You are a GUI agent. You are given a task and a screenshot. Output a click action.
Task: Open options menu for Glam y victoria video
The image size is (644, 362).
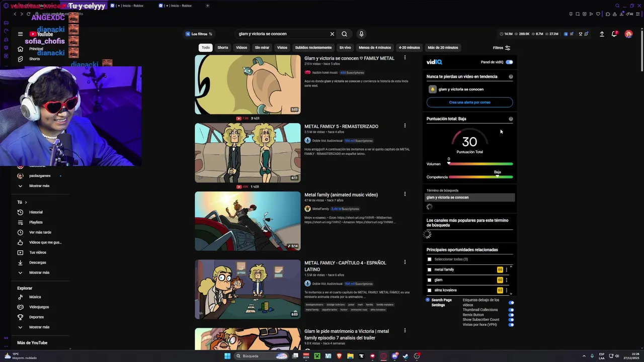[405, 58]
